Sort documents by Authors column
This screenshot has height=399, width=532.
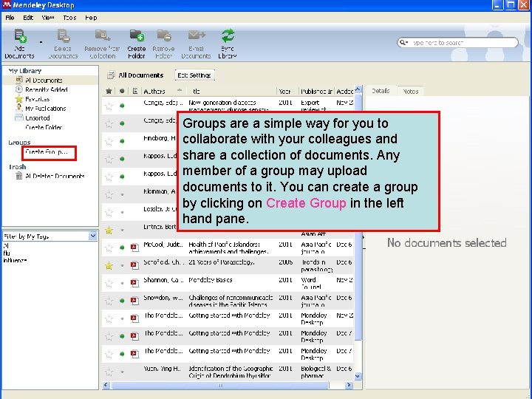(163, 91)
